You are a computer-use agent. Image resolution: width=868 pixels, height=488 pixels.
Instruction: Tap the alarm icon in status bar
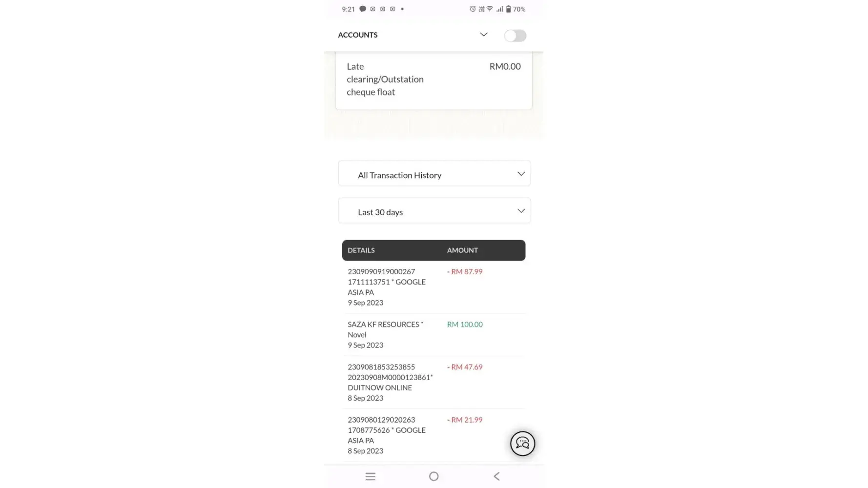(473, 9)
